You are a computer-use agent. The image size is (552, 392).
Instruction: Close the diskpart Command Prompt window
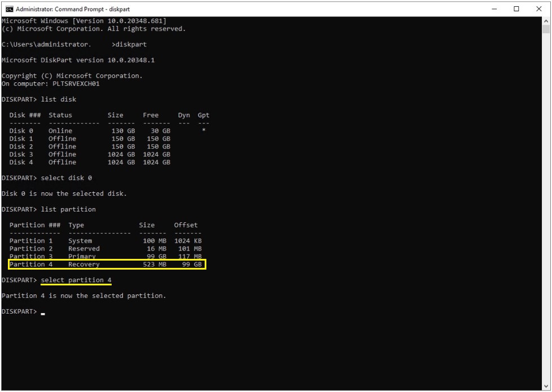tap(538, 9)
